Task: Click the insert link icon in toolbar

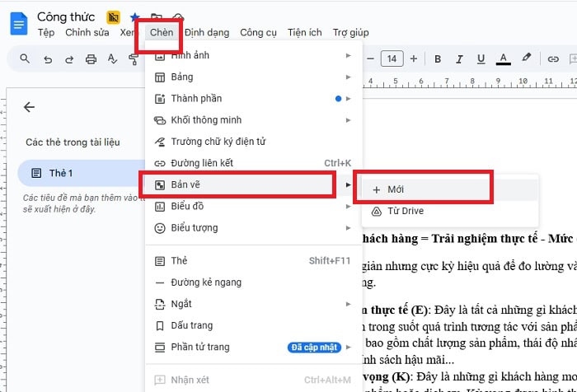Action: pos(553,59)
